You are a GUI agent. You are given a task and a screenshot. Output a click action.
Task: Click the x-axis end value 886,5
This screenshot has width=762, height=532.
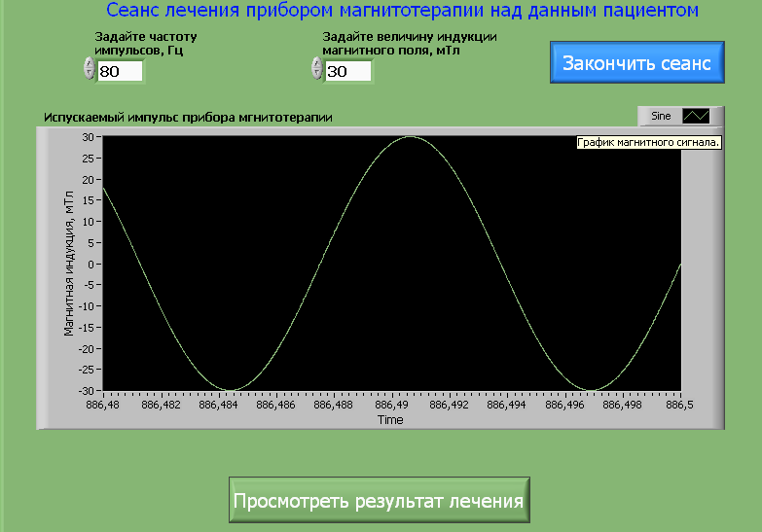pos(679,405)
